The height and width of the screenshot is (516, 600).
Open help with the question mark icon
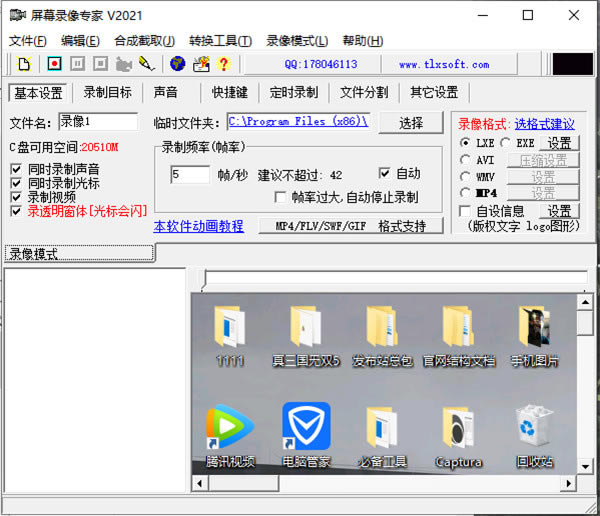(224, 64)
